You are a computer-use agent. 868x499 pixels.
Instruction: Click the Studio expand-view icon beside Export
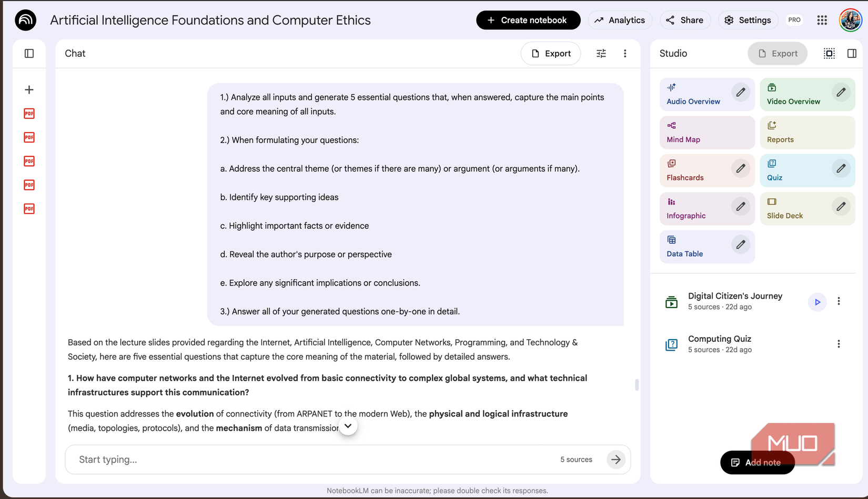point(829,54)
